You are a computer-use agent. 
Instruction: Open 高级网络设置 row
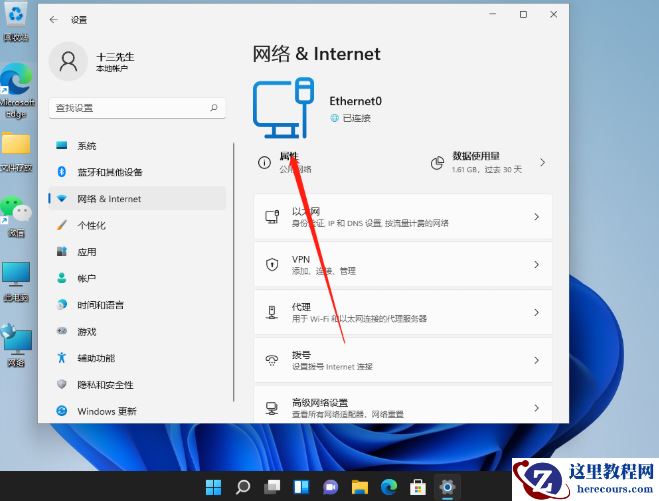(x=403, y=404)
